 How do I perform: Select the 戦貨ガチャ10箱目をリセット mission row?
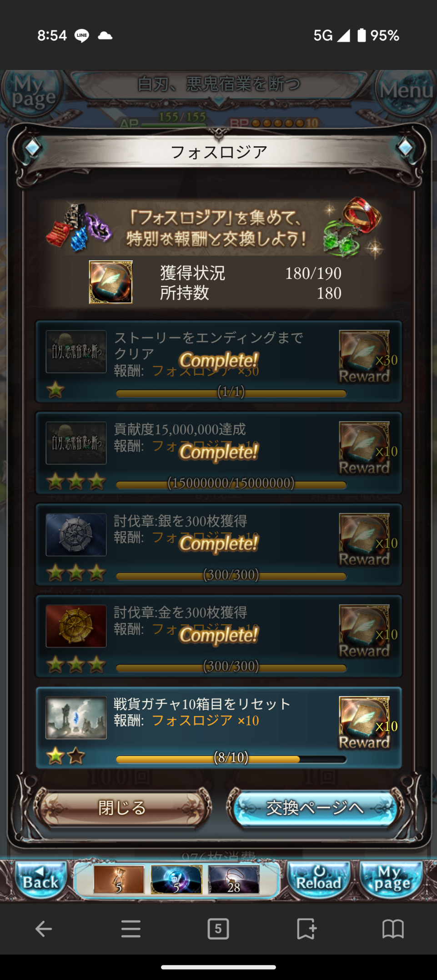(219, 728)
